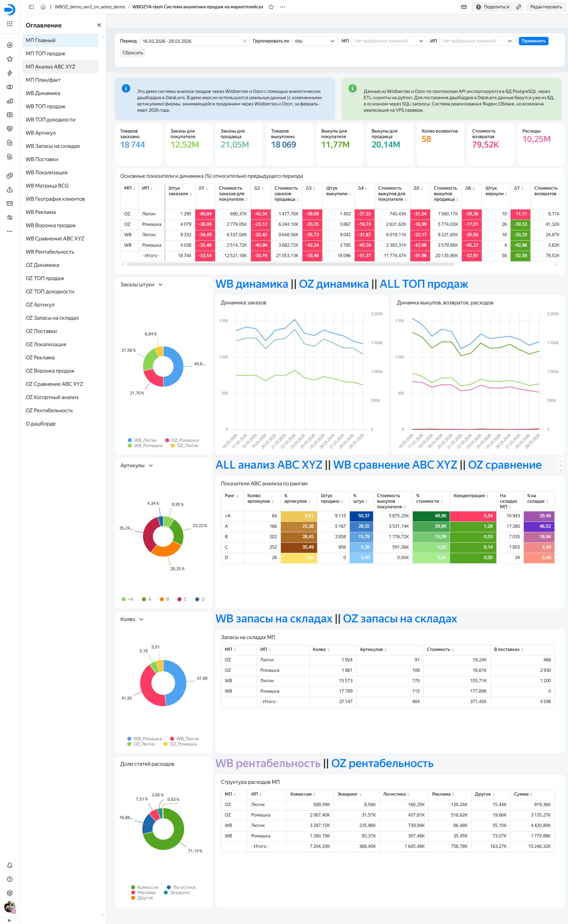Click the Редактировать button
Viewport: 568px width, 924px height.
point(545,7)
